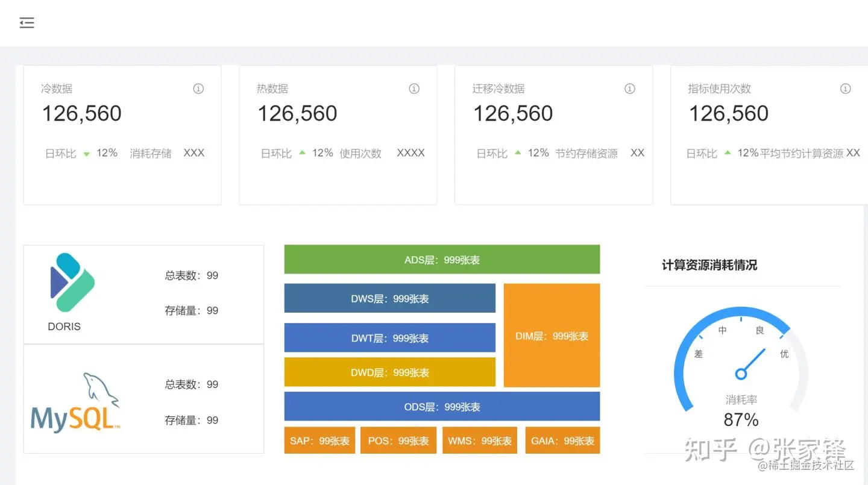
Task: Select the yellow DWD层 block
Action: (x=390, y=372)
